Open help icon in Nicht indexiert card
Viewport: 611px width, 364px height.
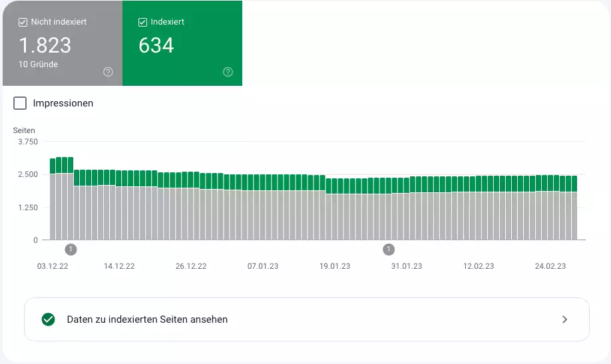tap(108, 72)
